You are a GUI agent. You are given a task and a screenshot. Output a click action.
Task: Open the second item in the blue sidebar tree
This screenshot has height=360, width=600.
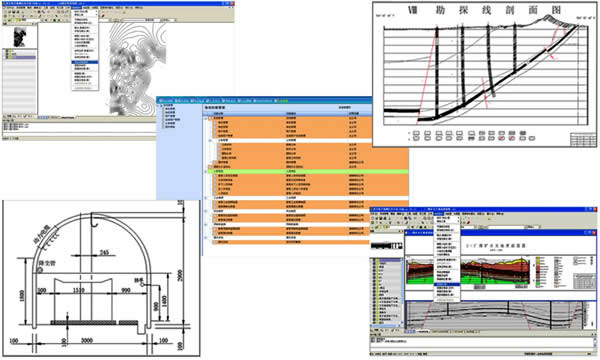[170, 112]
